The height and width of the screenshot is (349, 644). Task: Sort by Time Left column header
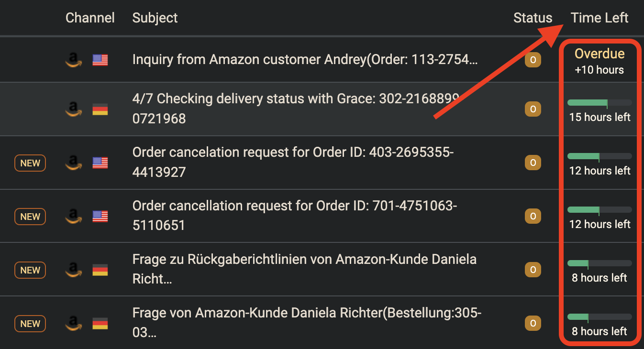click(x=600, y=18)
